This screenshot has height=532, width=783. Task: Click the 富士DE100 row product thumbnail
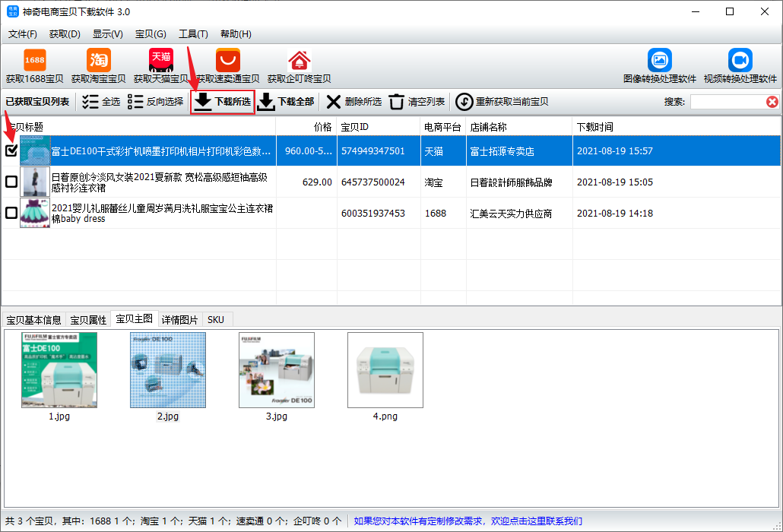pos(35,150)
